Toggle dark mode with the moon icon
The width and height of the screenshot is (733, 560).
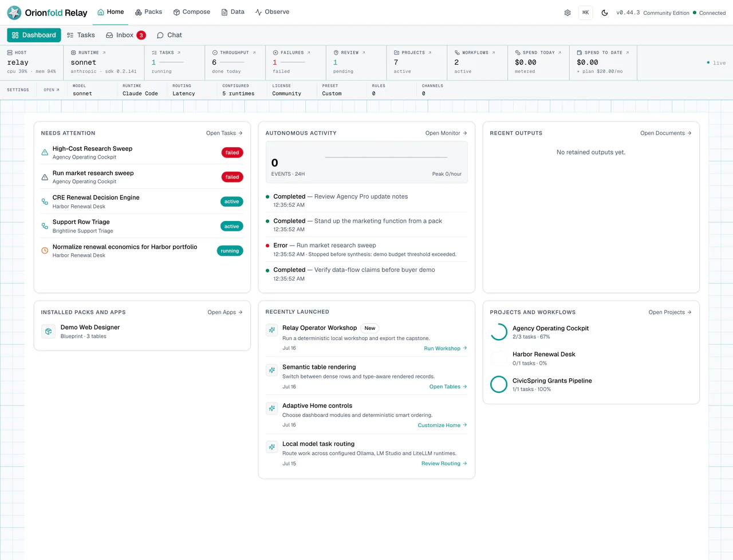(605, 13)
